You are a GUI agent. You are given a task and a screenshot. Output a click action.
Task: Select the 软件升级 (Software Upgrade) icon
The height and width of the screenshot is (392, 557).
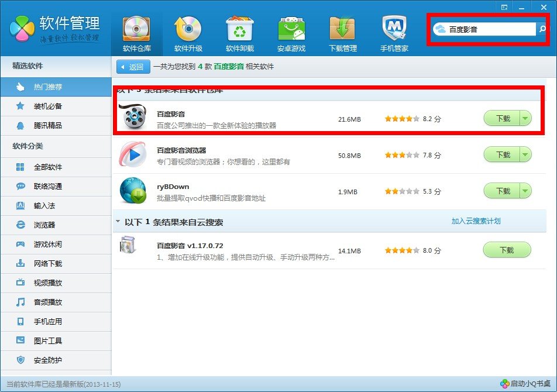pos(188,27)
